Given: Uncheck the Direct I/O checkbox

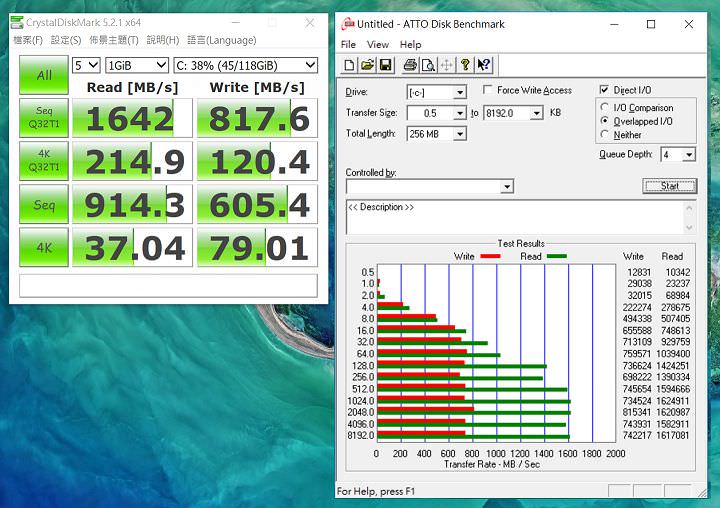Looking at the screenshot, I should 604,90.
